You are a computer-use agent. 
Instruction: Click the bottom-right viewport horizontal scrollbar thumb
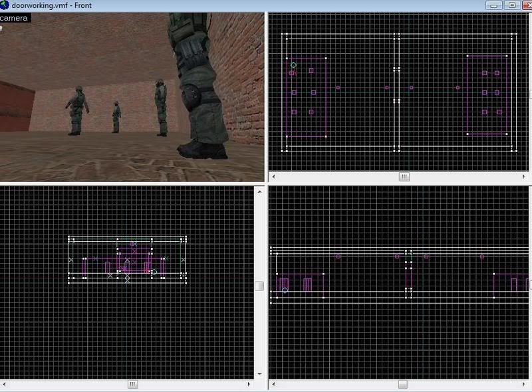[403, 384]
